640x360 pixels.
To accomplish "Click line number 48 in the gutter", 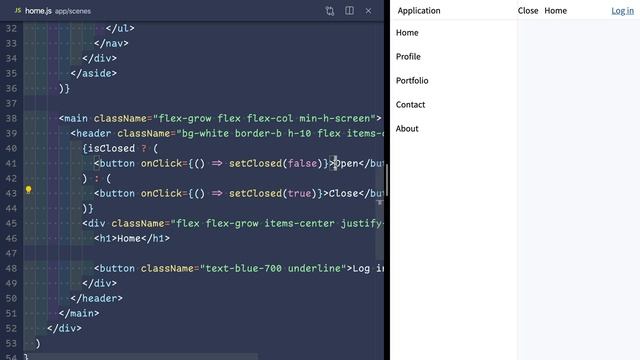I will coord(11,268).
